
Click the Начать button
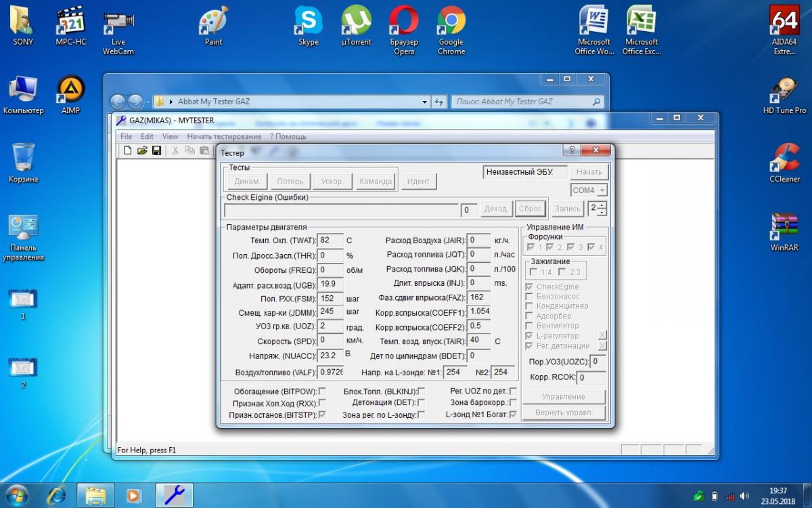click(x=589, y=172)
